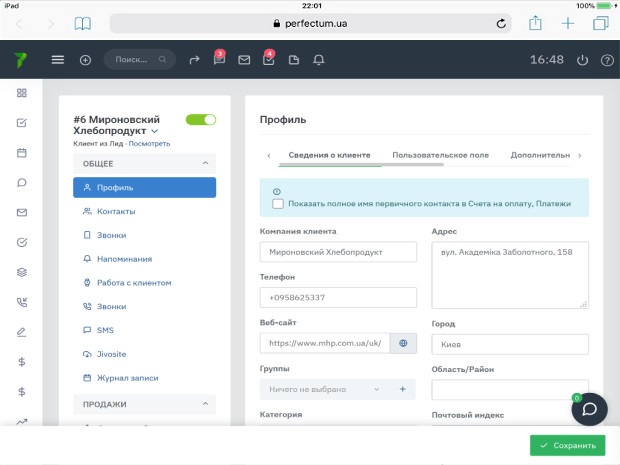The height and width of the screenshot is (465, 620).
Task: Toggle the client active green switch
Action: [x=201, y=120]
